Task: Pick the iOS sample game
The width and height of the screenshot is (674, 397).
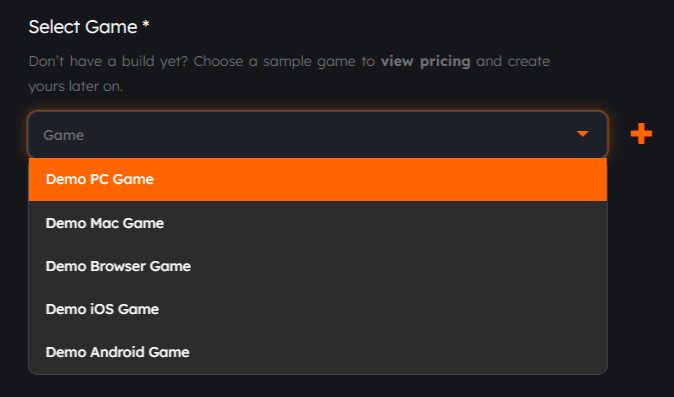Action: pyautogui.click(x=318, y=309)
